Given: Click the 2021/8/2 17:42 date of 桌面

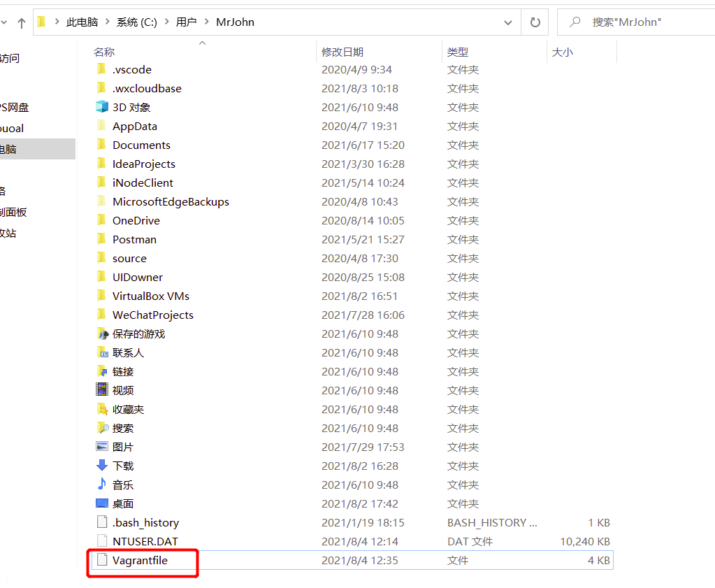Looking at the screenshot, I should 360,503.
